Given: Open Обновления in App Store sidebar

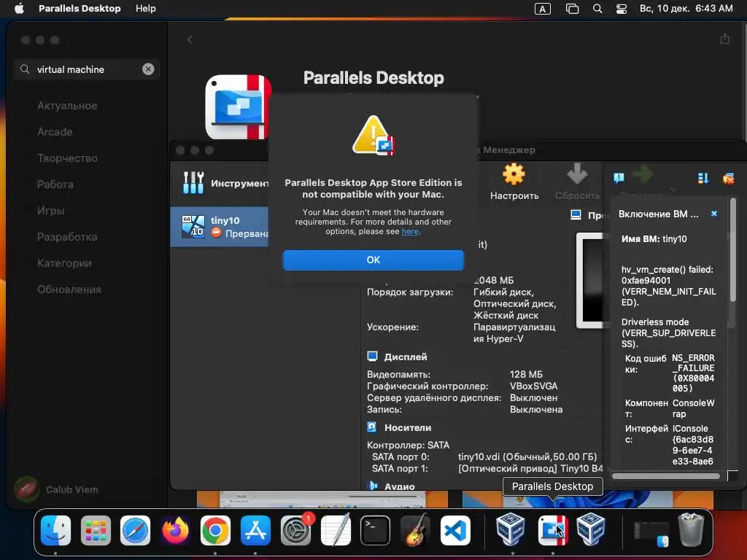Looking at the screenshot, I should (x=69, y=289).
